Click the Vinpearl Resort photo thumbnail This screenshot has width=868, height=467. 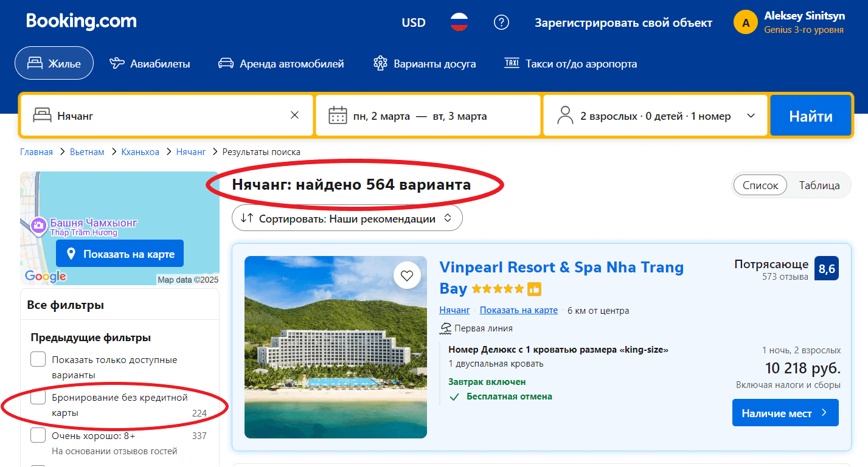[x=335, y=347]
